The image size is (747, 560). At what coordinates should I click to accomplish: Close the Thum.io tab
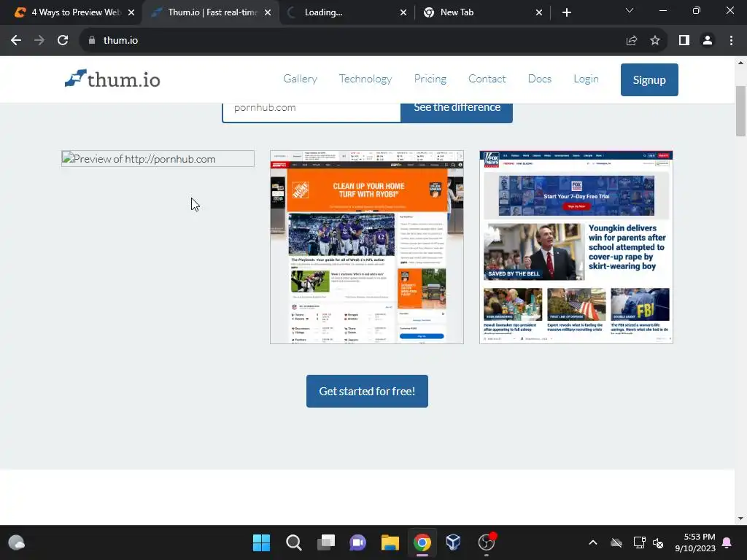pyautogui.click(x=268, y=12)
